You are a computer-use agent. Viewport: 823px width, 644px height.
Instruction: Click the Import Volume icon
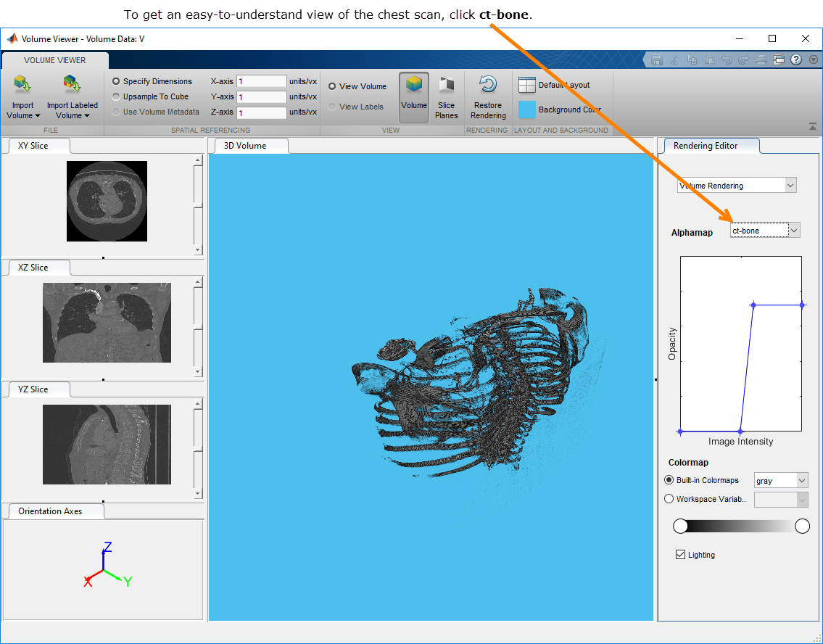[x=22, y=86]
